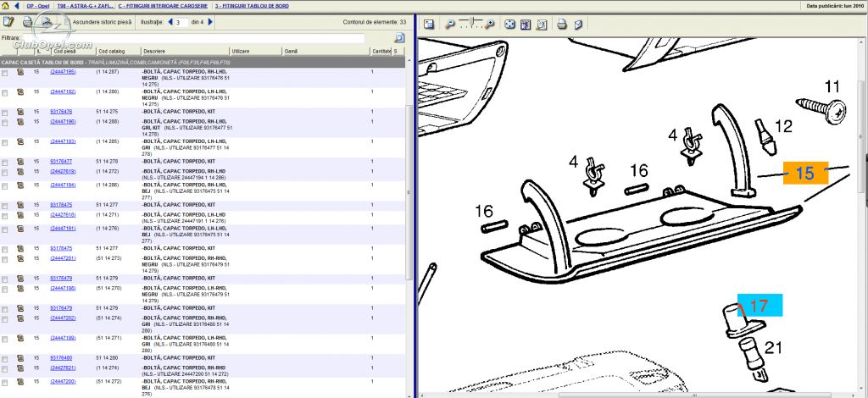
Task: Click the Utilizare column header
Action: pos(240,51)
